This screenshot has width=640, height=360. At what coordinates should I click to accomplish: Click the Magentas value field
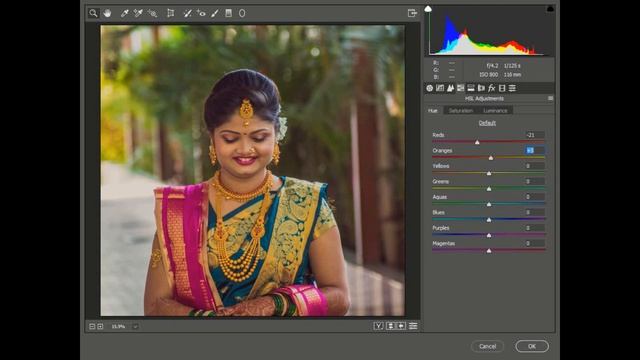tap(535, 243)
